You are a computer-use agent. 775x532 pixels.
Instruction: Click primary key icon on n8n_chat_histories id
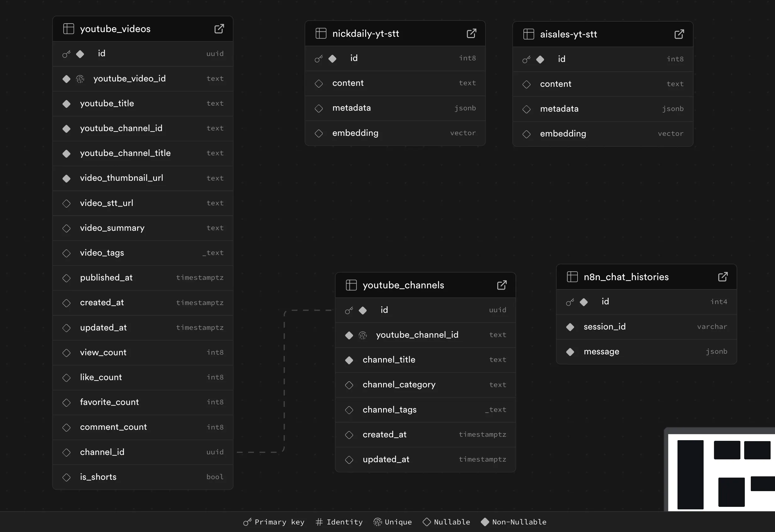(x=570, y=302)
